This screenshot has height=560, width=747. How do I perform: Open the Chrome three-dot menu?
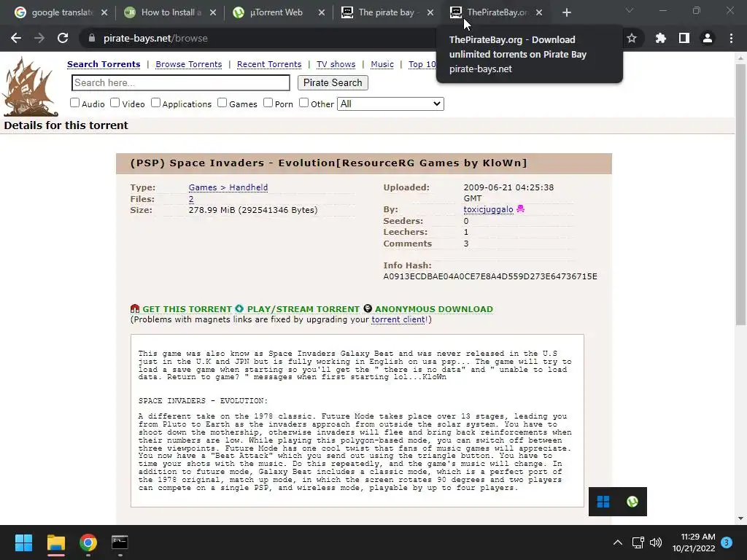pos(731,38)
